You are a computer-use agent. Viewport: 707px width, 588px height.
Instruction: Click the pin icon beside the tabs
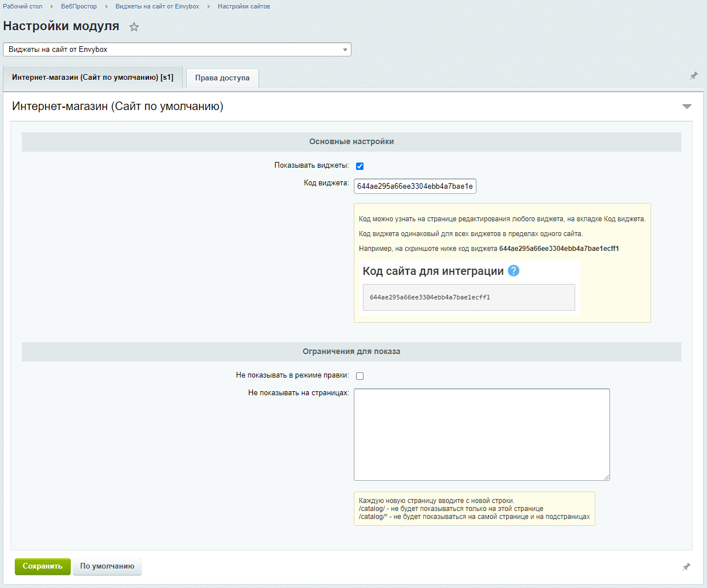(x=693, y=76)
